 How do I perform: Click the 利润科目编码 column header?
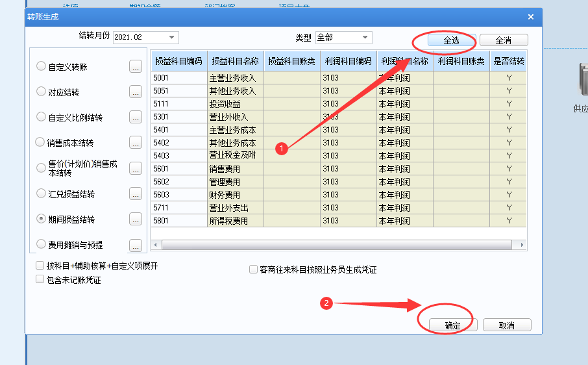pos(349,61)
